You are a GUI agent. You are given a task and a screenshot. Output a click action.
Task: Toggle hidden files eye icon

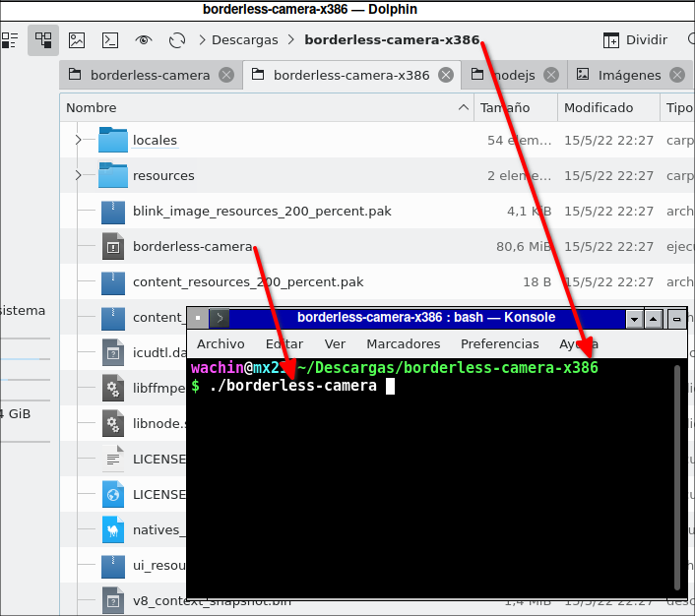(x=143, y=40)
